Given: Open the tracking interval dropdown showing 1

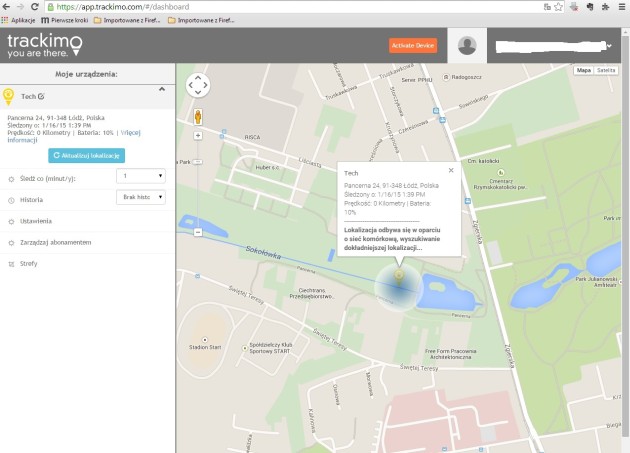Looking at the screenshot, I should pos(140,177).
